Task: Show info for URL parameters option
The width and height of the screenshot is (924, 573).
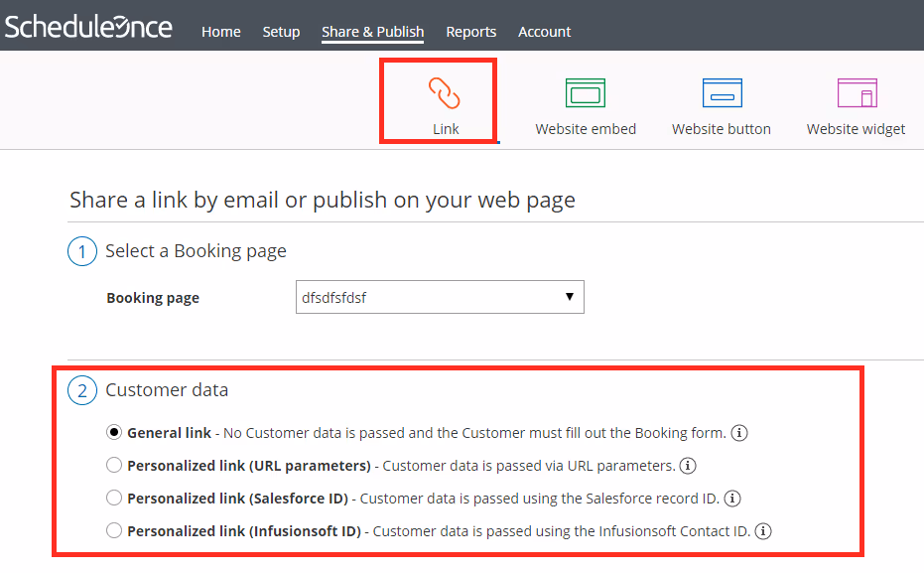Action: click(x=688, y=466)
